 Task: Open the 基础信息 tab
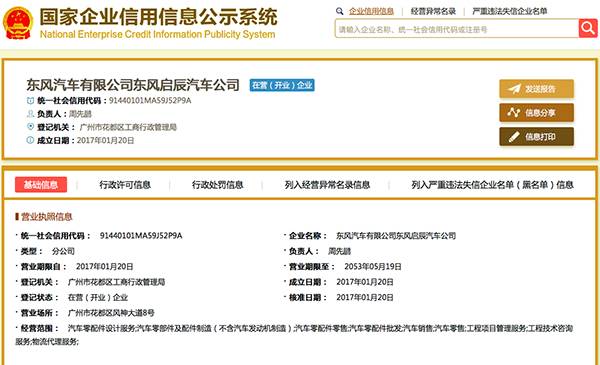(41, 185)
